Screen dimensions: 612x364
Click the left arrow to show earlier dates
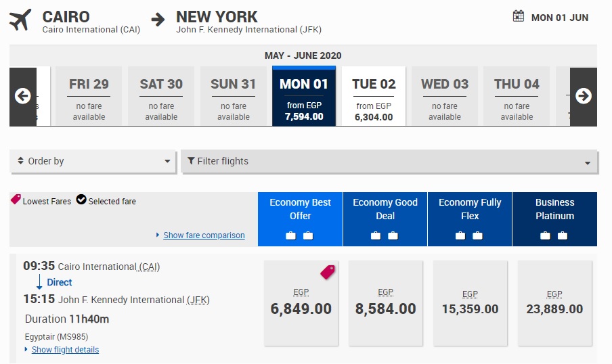(22, 96)
